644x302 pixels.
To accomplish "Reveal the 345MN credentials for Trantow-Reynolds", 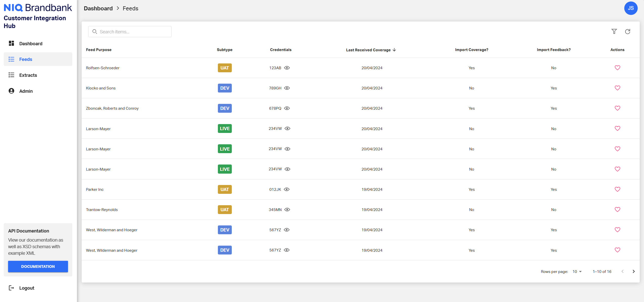I will pyautogui.click(x=287, y=210).
